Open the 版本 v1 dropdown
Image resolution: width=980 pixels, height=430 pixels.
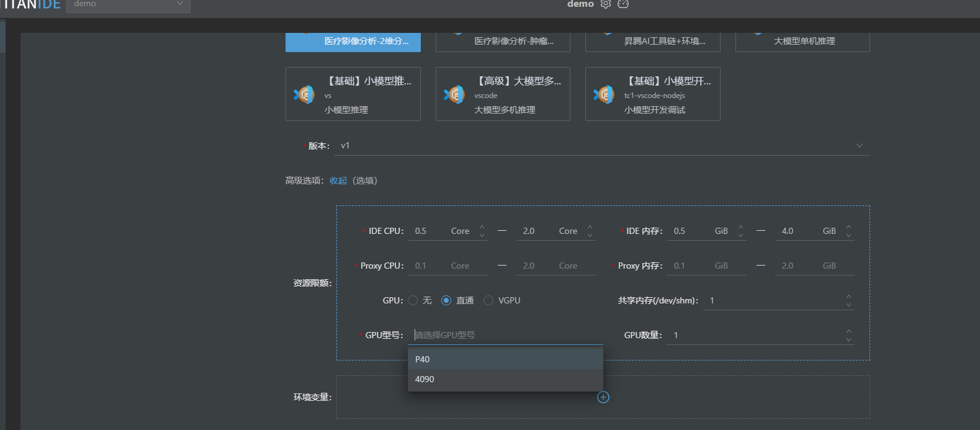601,146
